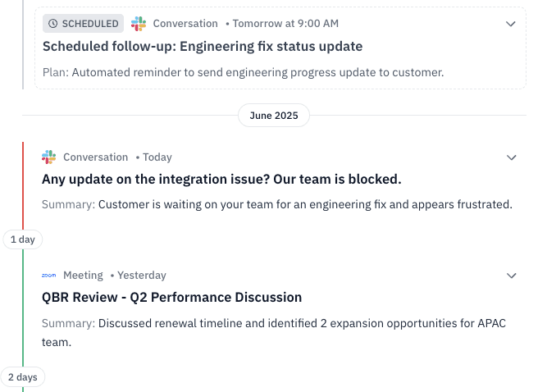Expand the integration issue conversation chevron
Viewport: 547px width, 392px height.
point(512,157)
